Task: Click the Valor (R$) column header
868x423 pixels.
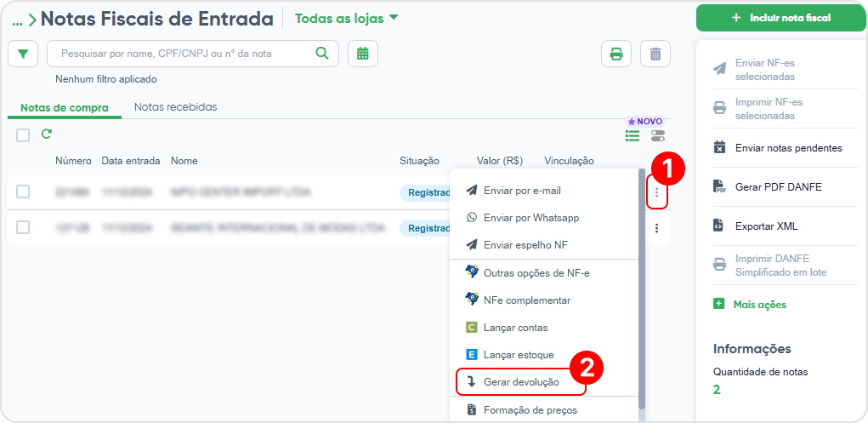Action: (x=500, y=161)
